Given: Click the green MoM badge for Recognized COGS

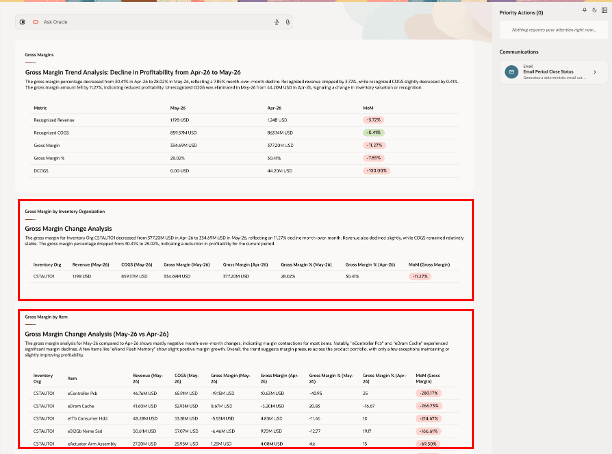Looking at the screenshot, I should (374, 133).
